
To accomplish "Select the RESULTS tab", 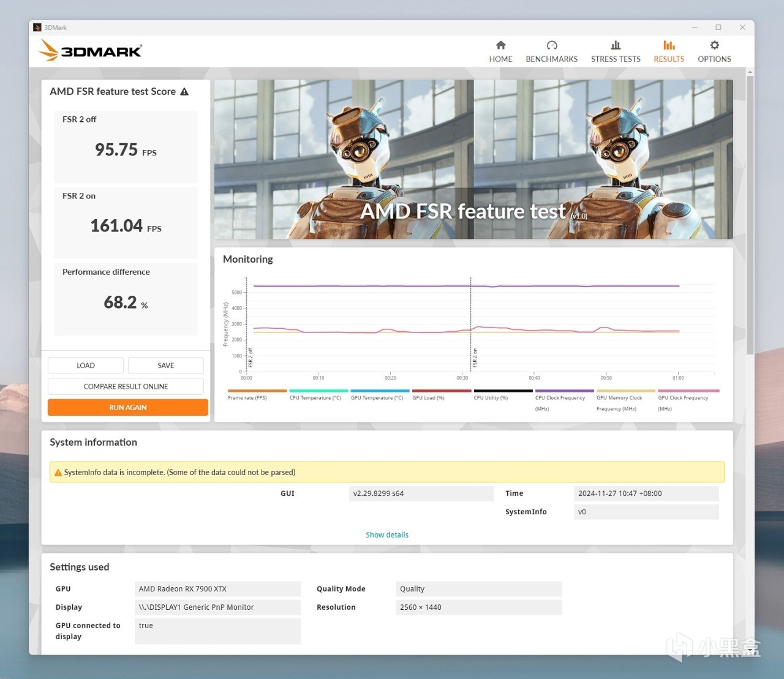I will click(669, 51).
